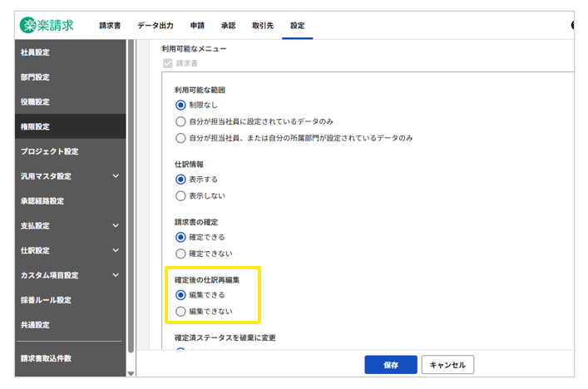The image size is (588, 389).
Task: Switch to the 取引先 tab
Action: point(264,26)
